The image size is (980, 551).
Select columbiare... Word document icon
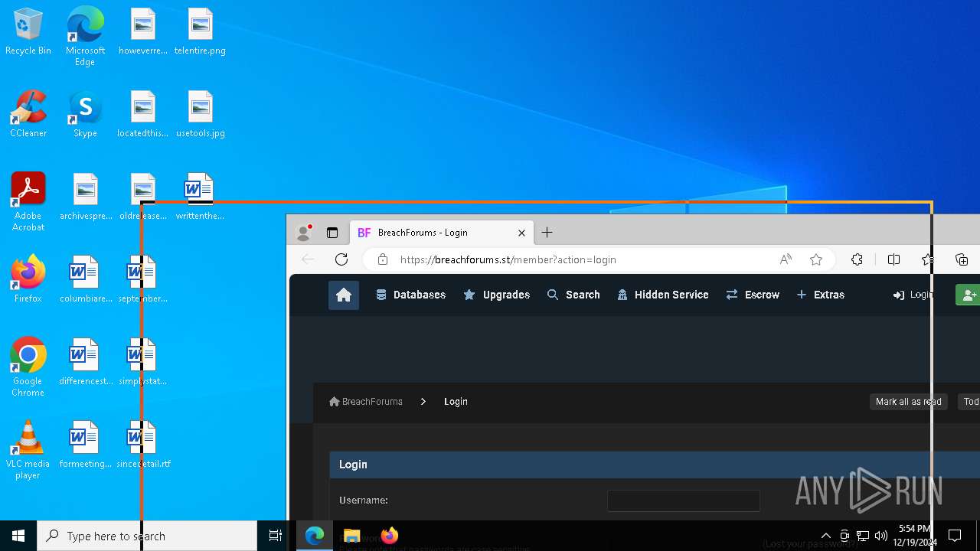point(85,279)
